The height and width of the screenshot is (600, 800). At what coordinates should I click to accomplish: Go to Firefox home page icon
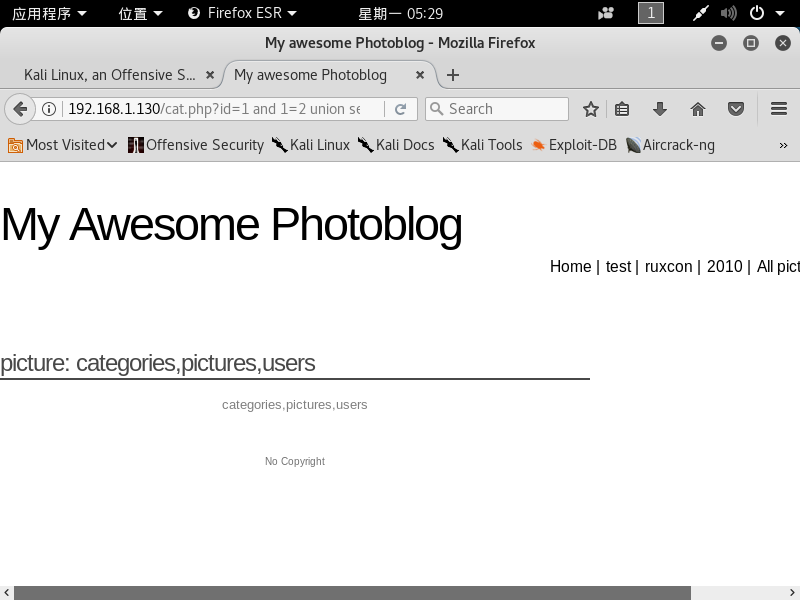[x=698, y=109]
